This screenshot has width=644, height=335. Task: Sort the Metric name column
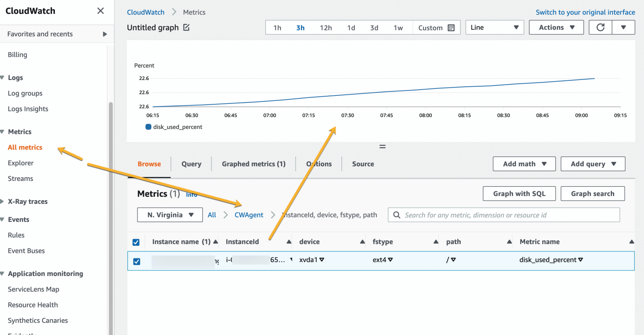pos(631,242)
